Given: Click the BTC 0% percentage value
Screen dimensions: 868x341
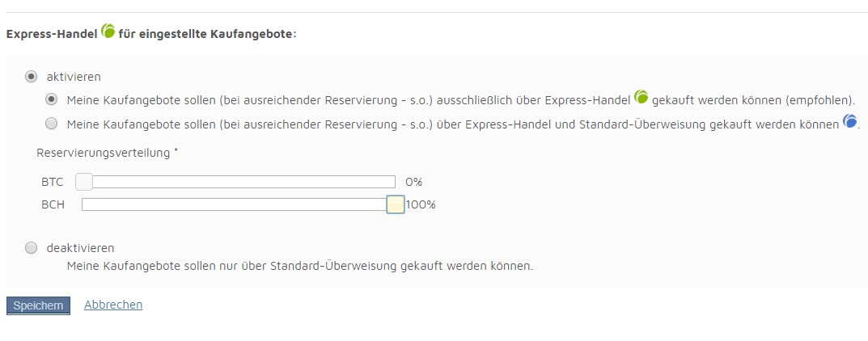Looking at the screenshot, I should click(414, 182).
